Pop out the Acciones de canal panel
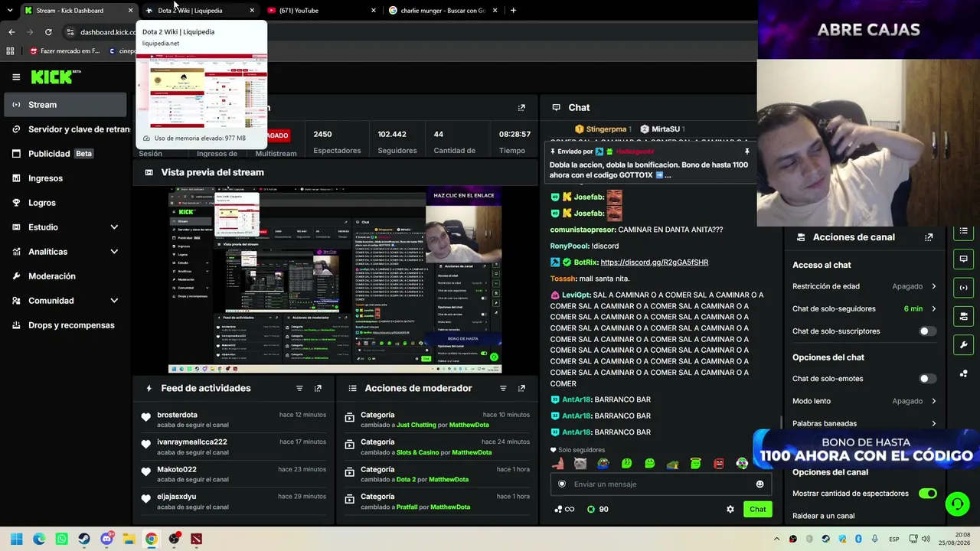Screen dimensions: 980x551 [929, 237]
